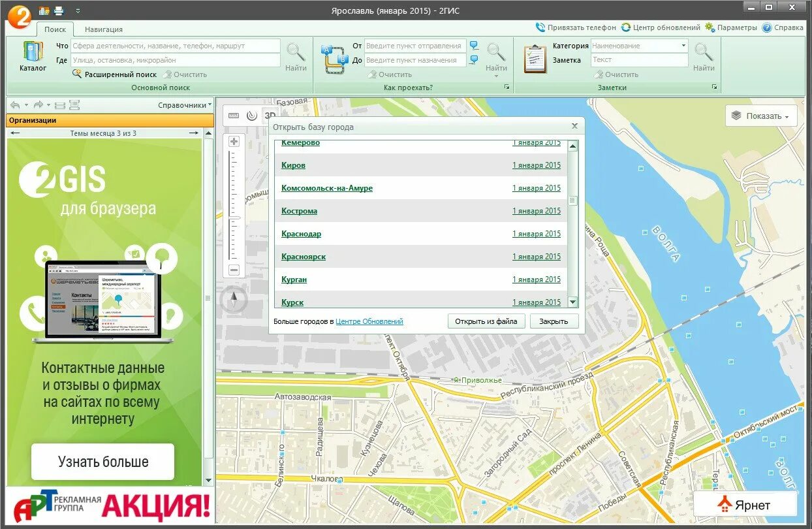
Task: Open the Киров city base
Action: coord(293,165)
